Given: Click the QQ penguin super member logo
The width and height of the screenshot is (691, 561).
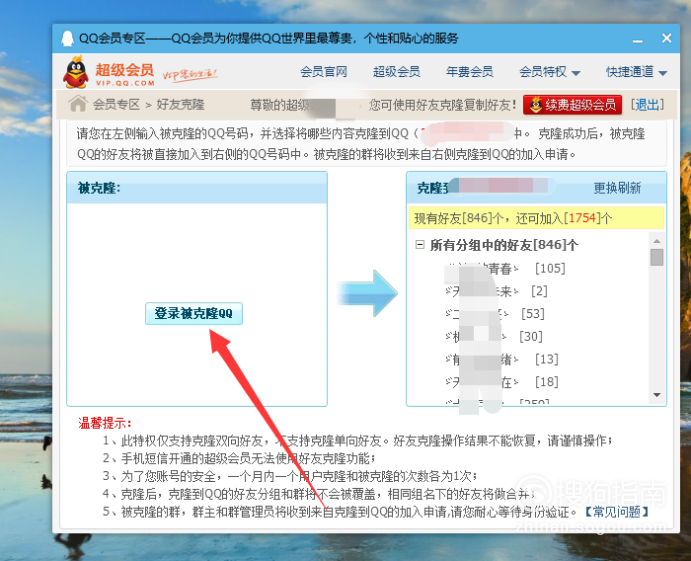Looking at the screenshot, I should point(76,72).
